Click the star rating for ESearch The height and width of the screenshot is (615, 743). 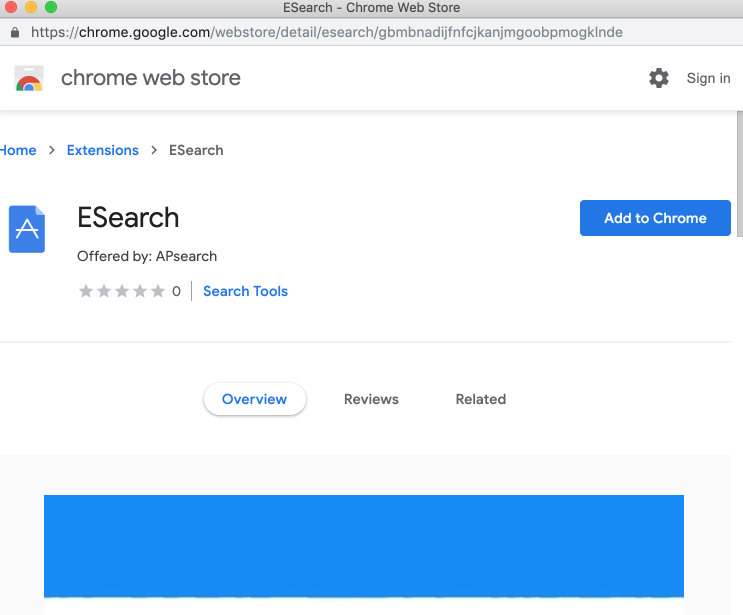[122, 291]
